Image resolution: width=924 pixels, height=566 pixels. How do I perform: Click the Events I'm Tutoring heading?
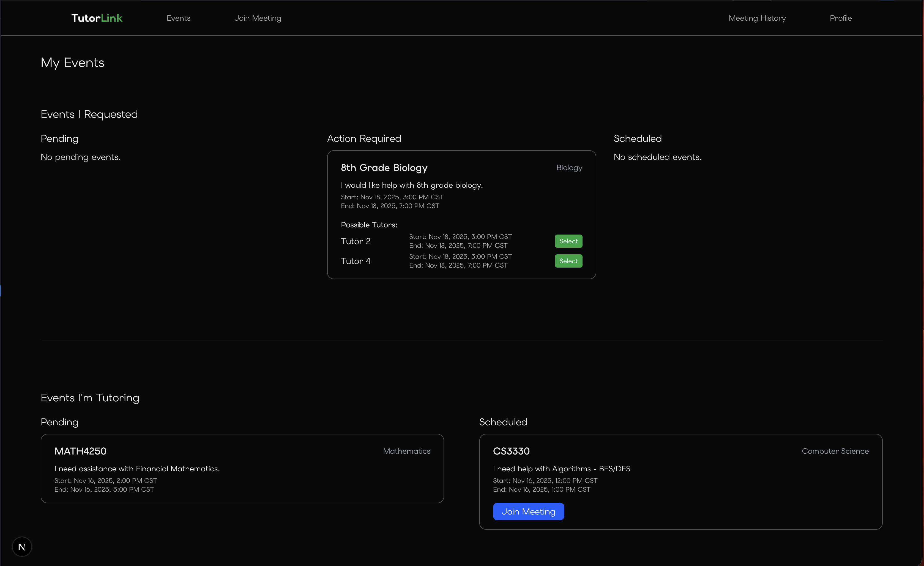coord(90,398)
